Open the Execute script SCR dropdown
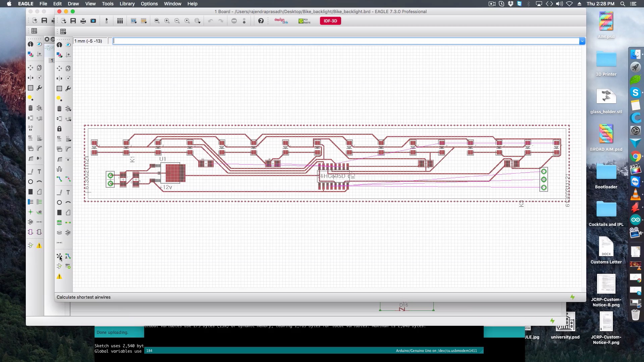 point(134,21)
